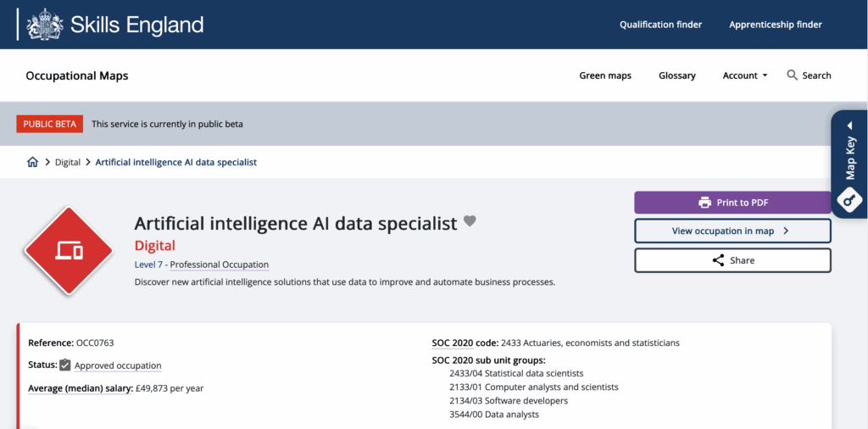The height and width of the screenshot is (429, 868).
Task: Click the Digital breadcrumb link
Action: (68, 162)
